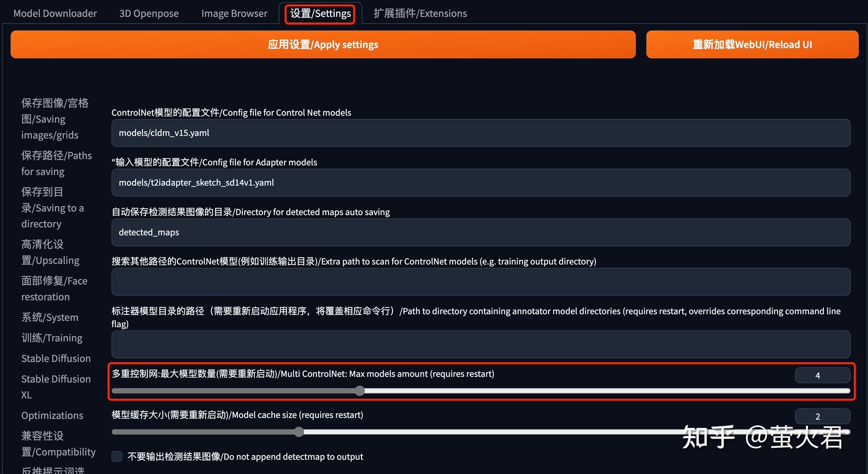The width and height of the screenshot is (868, 474).
Task: Enable Do not append detectmap to output
Action: (116, 456)
